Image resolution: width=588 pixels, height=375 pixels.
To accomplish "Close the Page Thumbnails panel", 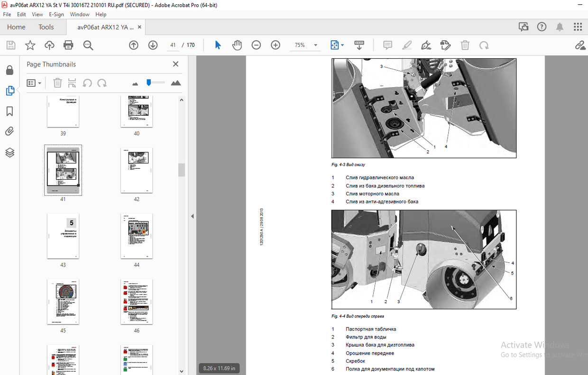I will [175, 64].
